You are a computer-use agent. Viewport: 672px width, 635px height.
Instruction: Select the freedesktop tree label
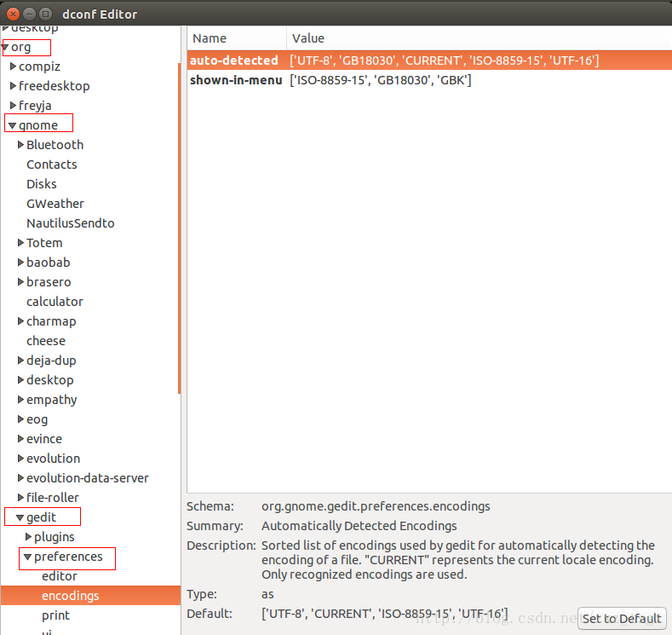(x=55, y=86)
